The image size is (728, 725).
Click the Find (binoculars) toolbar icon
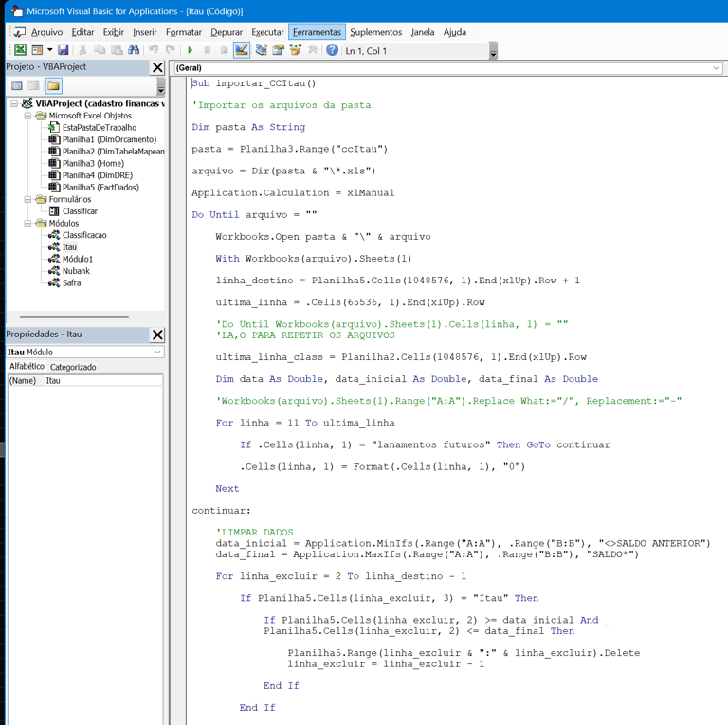coord(134,50)
